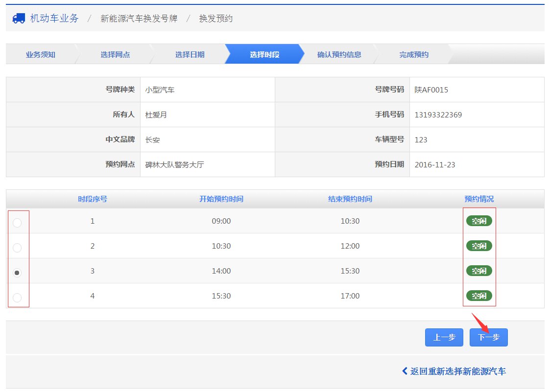Click the selected radio button for slot 3

pyautogui.click(x=17, y=273)
